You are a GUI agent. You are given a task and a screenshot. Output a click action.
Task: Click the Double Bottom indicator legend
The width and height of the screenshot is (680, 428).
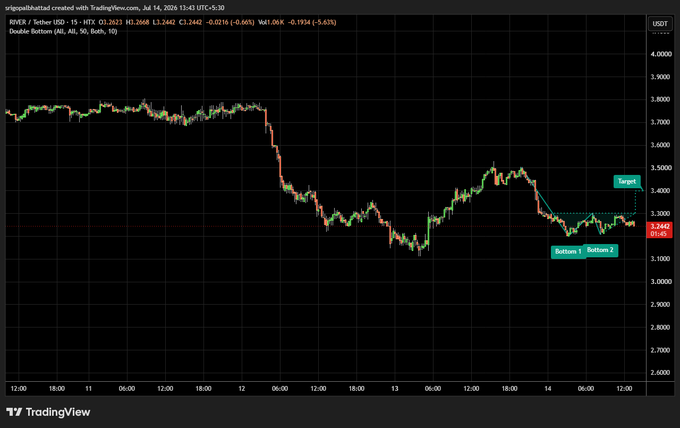[x=63, y=31]
